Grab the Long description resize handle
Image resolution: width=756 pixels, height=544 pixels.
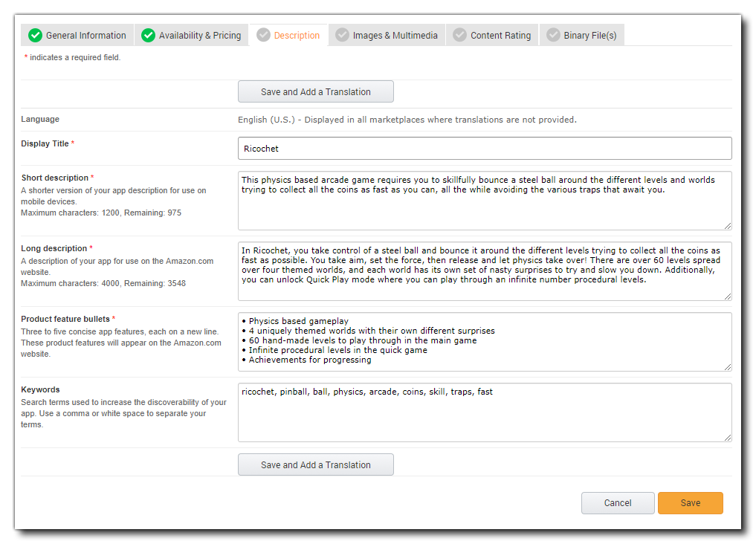727,296
